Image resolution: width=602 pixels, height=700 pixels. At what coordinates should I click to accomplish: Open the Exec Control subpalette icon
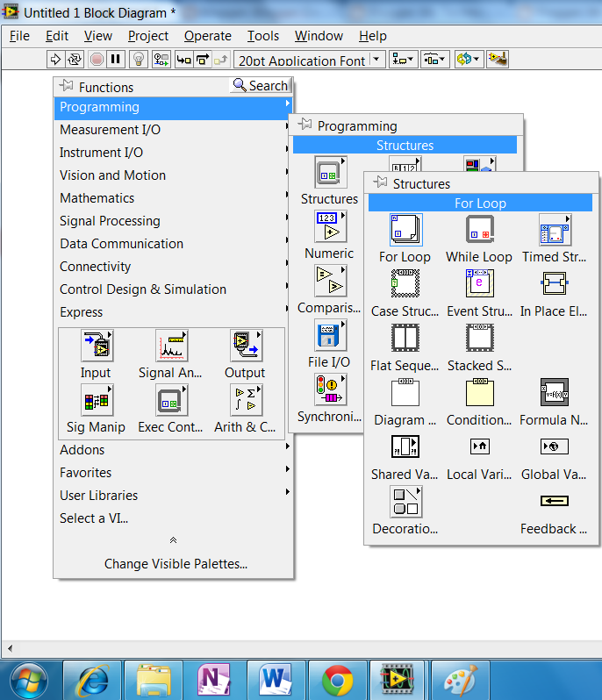171,401
